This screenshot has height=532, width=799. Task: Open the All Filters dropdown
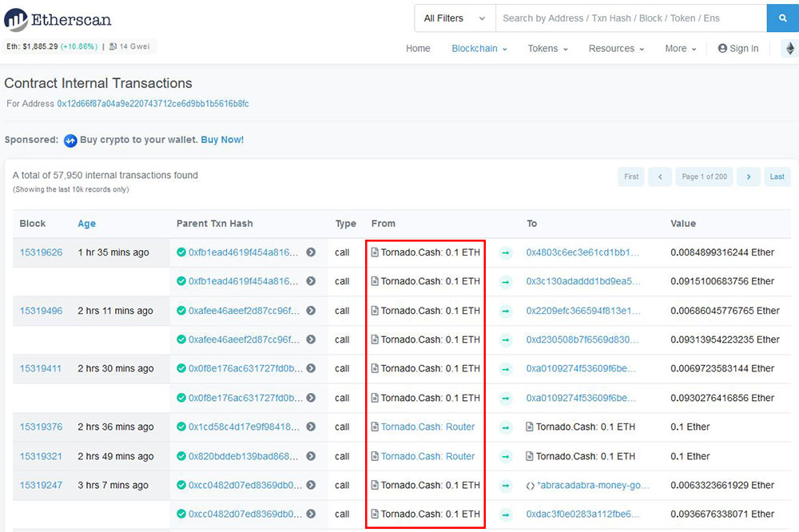click(x=455, y=18)
